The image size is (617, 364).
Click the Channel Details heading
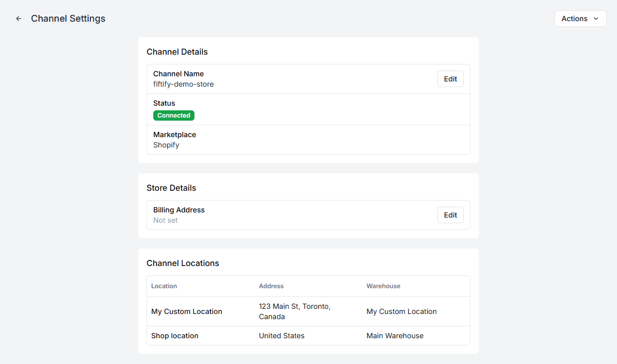[x=177, y=52]
